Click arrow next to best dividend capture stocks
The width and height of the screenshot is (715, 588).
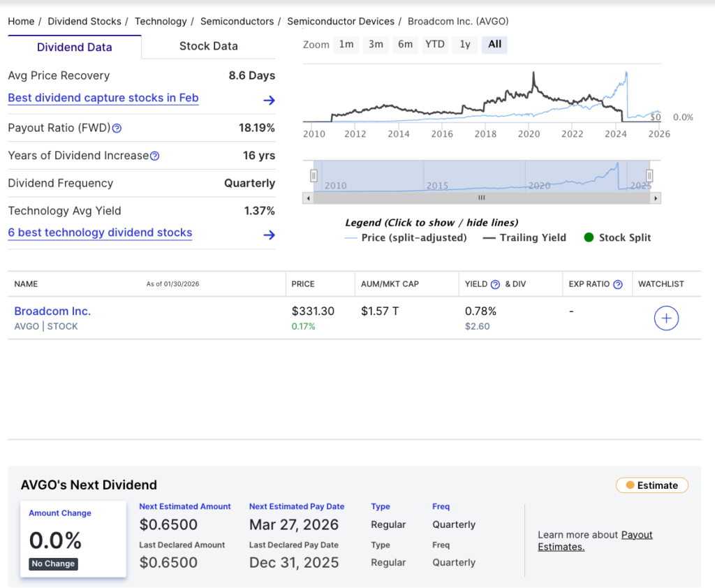click(x=269, y=101)
